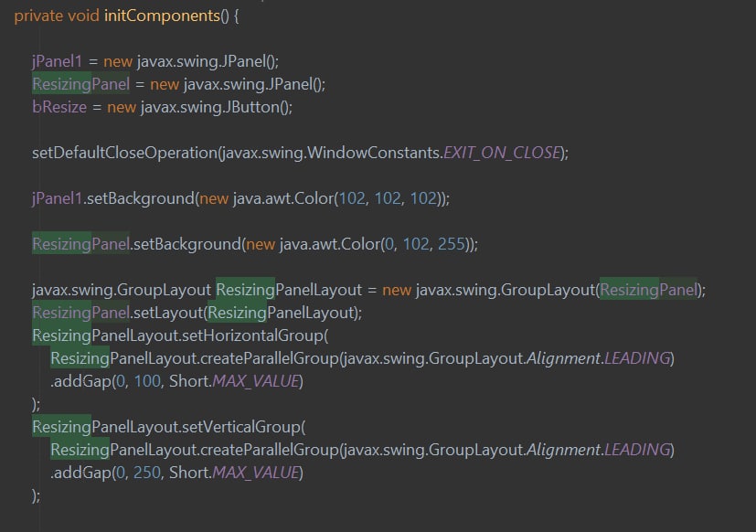Click ResizingPanel in 'ResizingPanel = new' line
The width and height of the screenshot is (756, 532).
81,84
